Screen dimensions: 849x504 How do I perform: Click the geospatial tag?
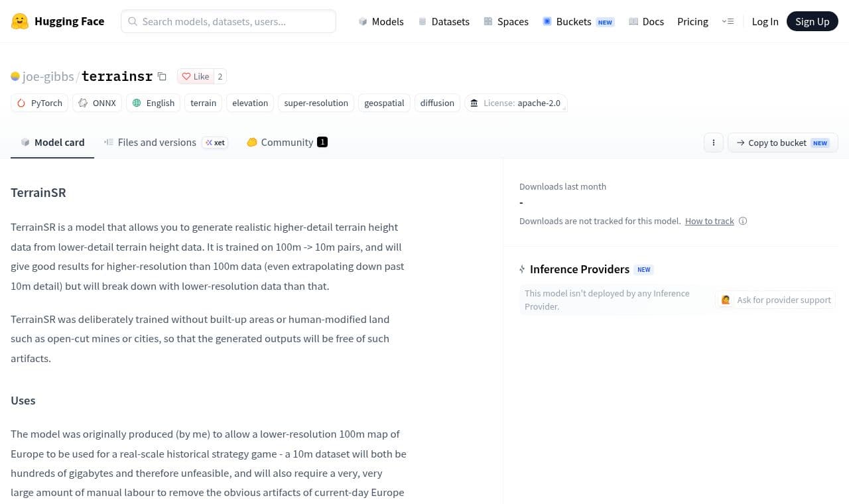[384, 103]
